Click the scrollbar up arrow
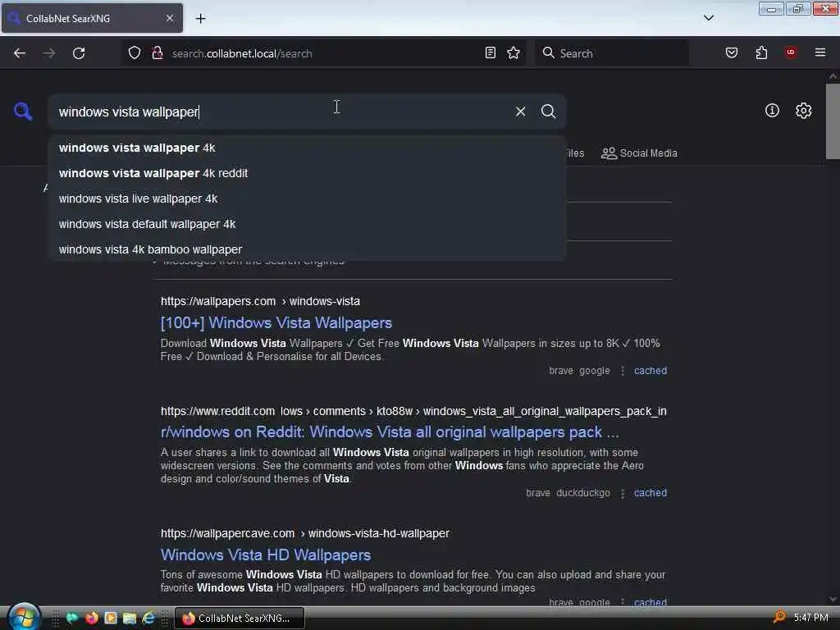The image size is (840, 630). 833,76
